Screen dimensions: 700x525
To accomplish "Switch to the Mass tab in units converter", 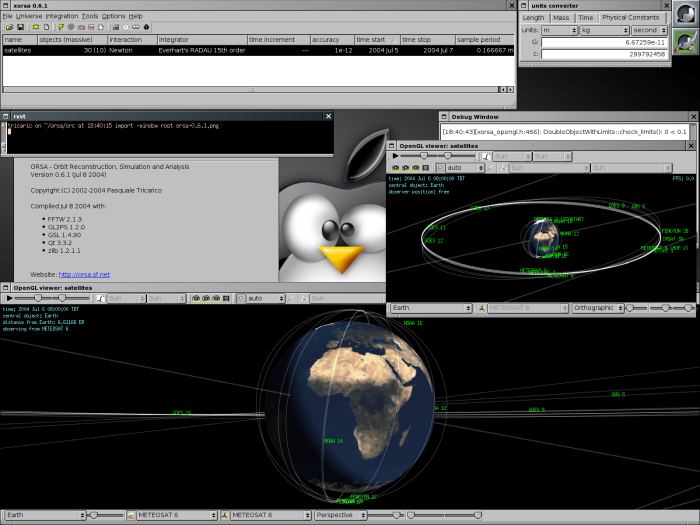I will pyautogui.click(x=561, y=18).
